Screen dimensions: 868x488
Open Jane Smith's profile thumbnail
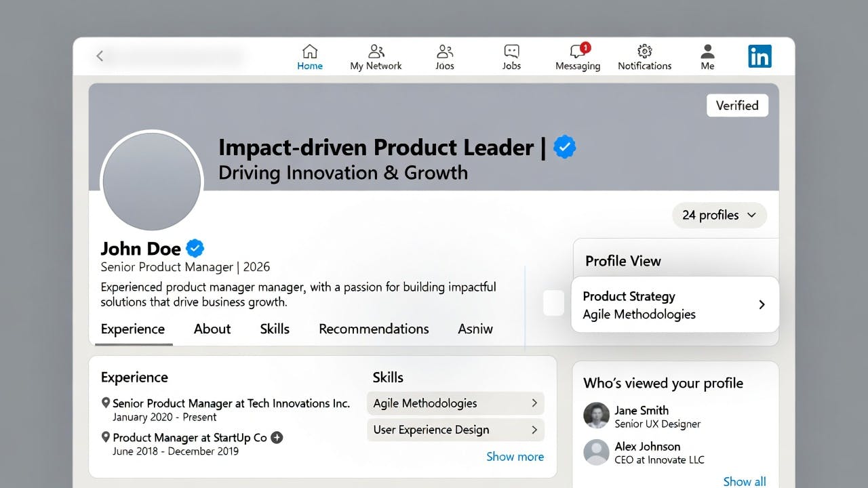coord(596,416)
